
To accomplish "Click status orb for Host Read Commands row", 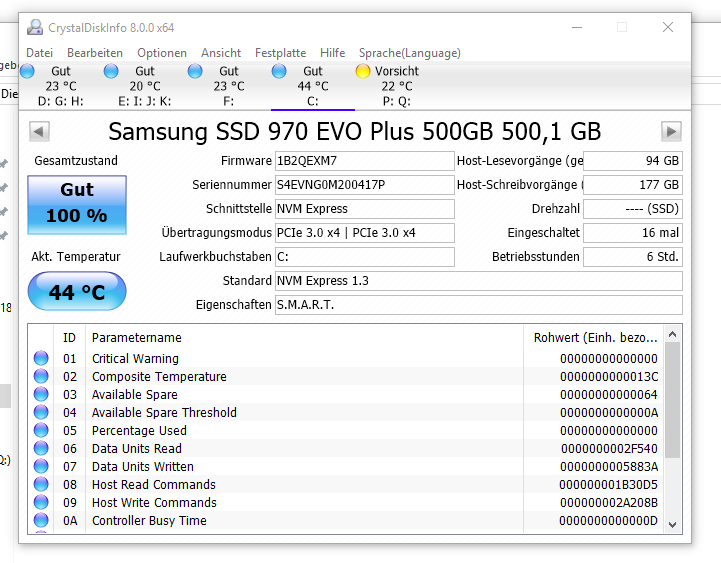I will pos(41,484).
